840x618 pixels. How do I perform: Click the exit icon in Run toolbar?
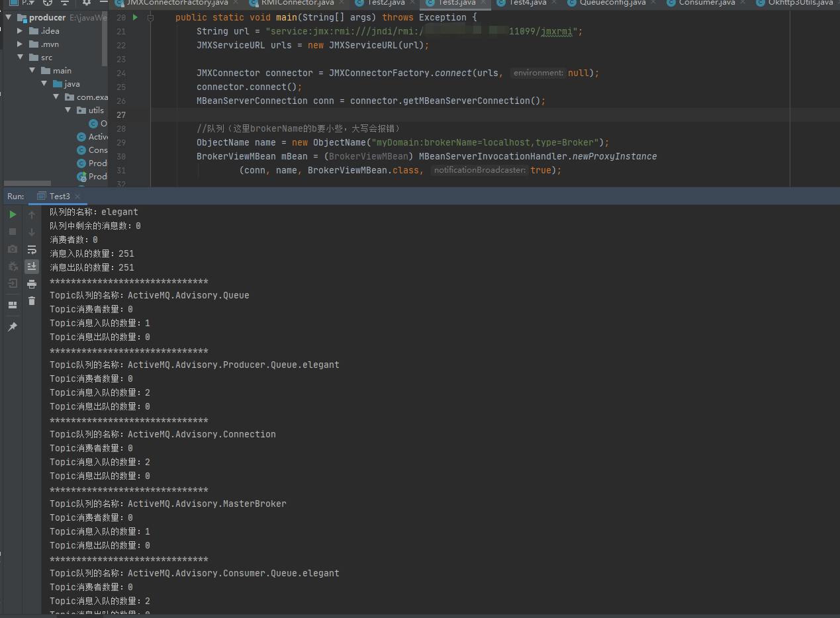click(x=13, y=283)
